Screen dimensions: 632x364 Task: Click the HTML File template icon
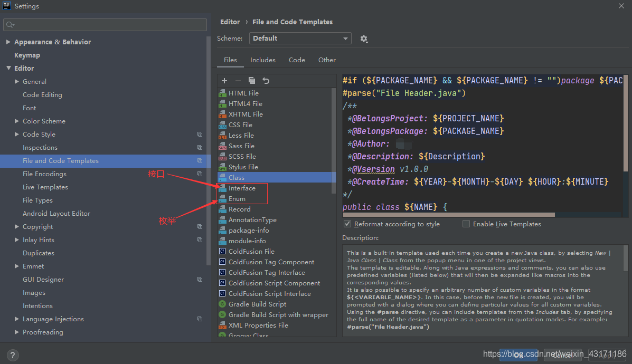tap(222, 93)
